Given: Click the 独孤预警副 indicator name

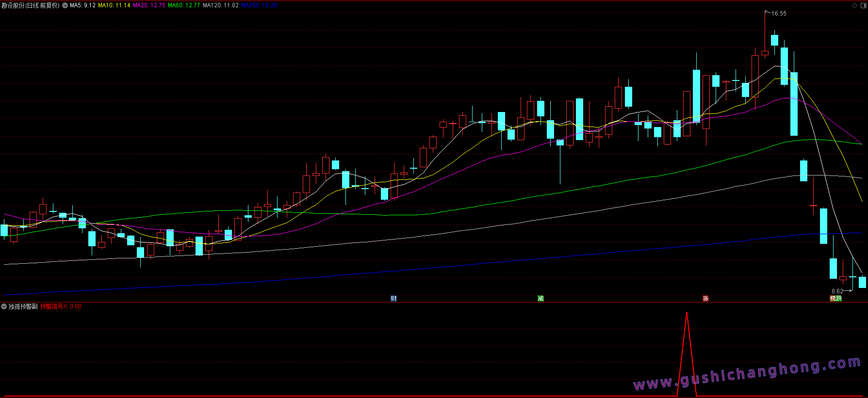Looking at the screenshot, I should 23,306.
